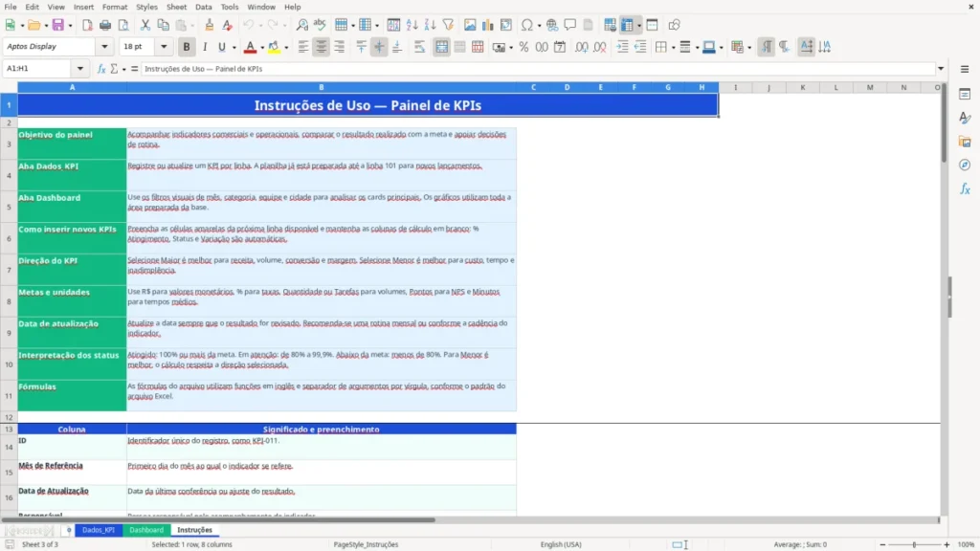Click the 100% zoom level

pyautogui.click(x=967, y=544)
